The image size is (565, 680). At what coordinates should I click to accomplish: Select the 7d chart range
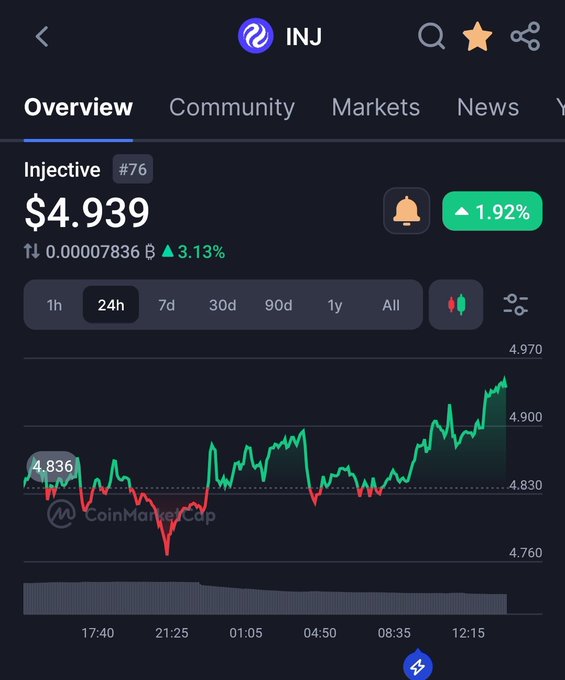click(167, 305)
